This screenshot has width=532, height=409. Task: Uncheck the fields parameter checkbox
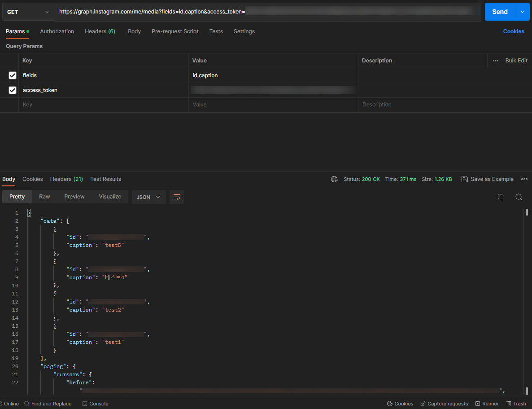coord(13,75)
